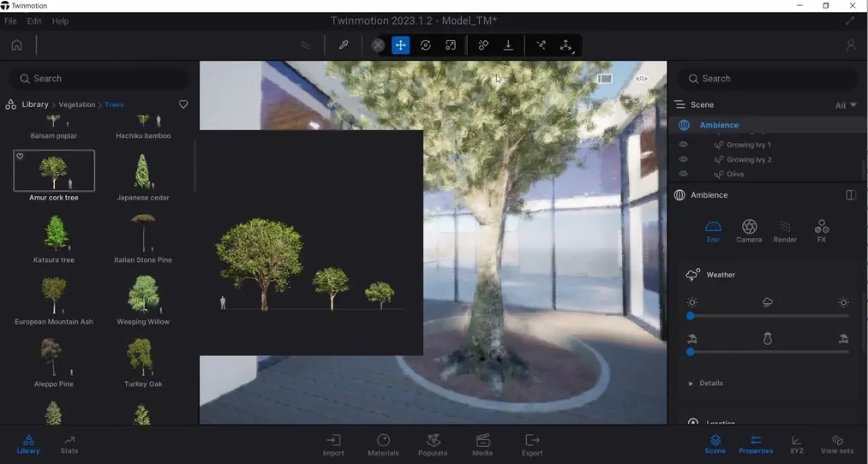
Task: Click the time of day slider track
Action: (x=767, y=316)
